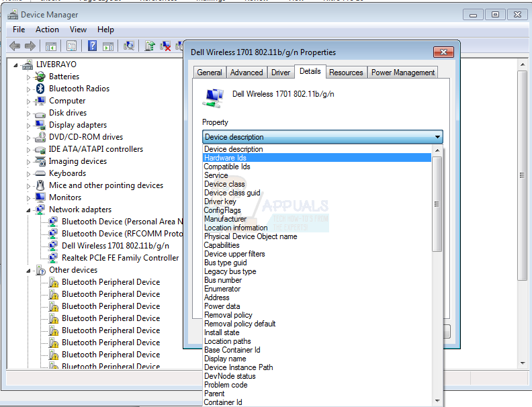Viewport: 532px width, 407px height.
Task: Collapse the Network adapters node
Action: coord(28,210)
